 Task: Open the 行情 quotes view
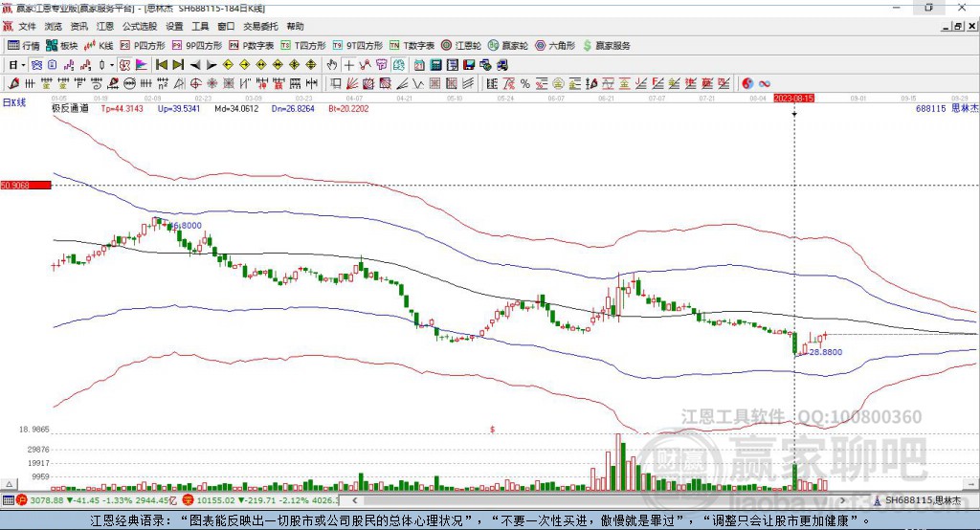24,46
